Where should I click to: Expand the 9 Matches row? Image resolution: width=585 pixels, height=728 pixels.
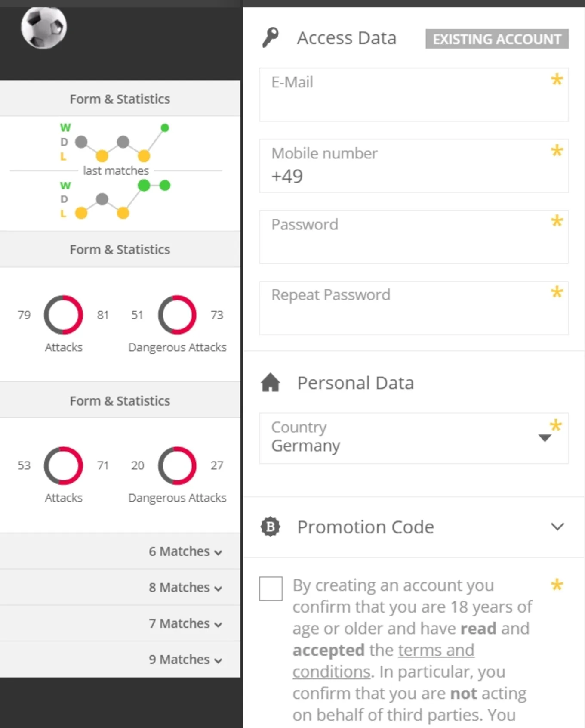[120, 660]
